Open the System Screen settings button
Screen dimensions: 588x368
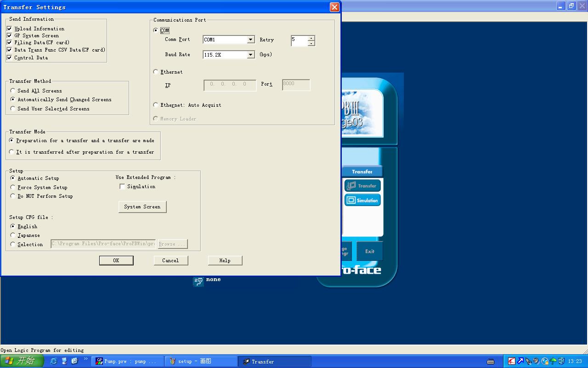click(142, 207)
